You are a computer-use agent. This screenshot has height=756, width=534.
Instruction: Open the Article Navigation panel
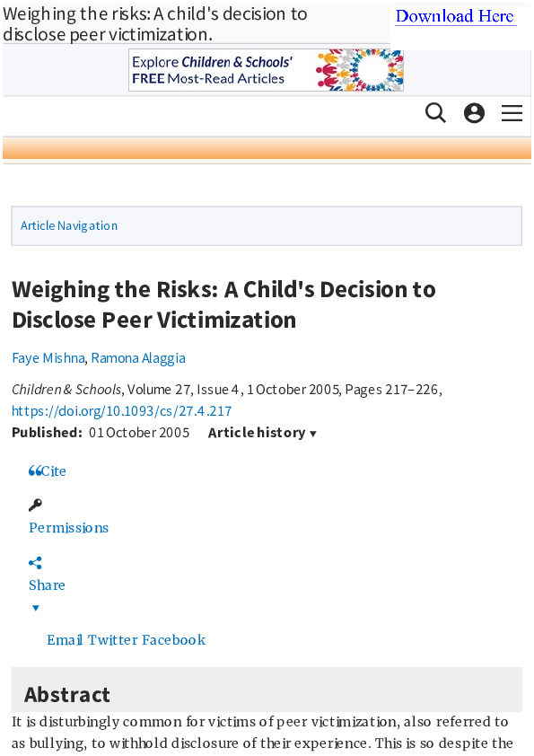[x=69, y=225]
